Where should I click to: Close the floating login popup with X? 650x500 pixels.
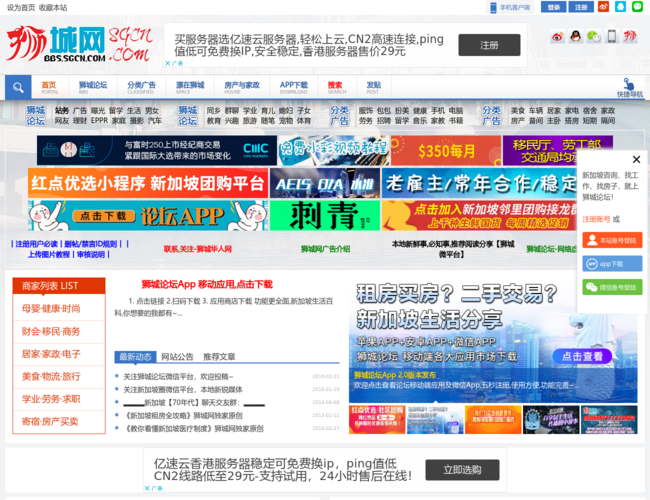coord(636,159)
